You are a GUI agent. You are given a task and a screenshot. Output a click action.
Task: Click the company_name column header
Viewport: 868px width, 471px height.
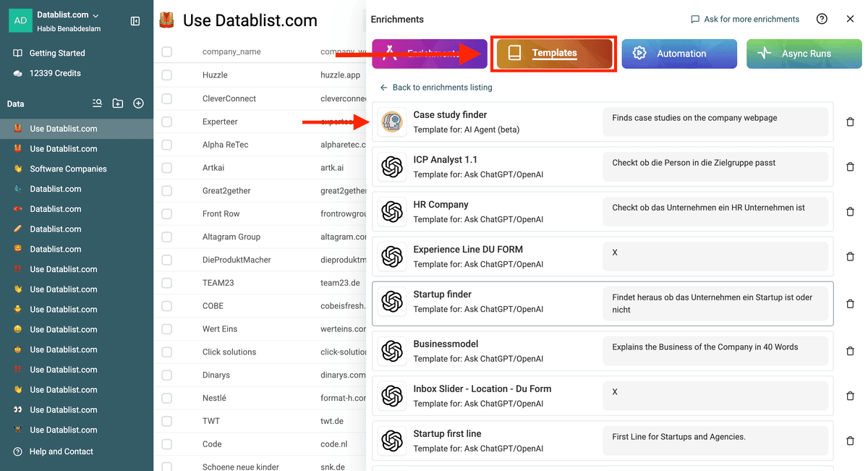tap(231, 51)
